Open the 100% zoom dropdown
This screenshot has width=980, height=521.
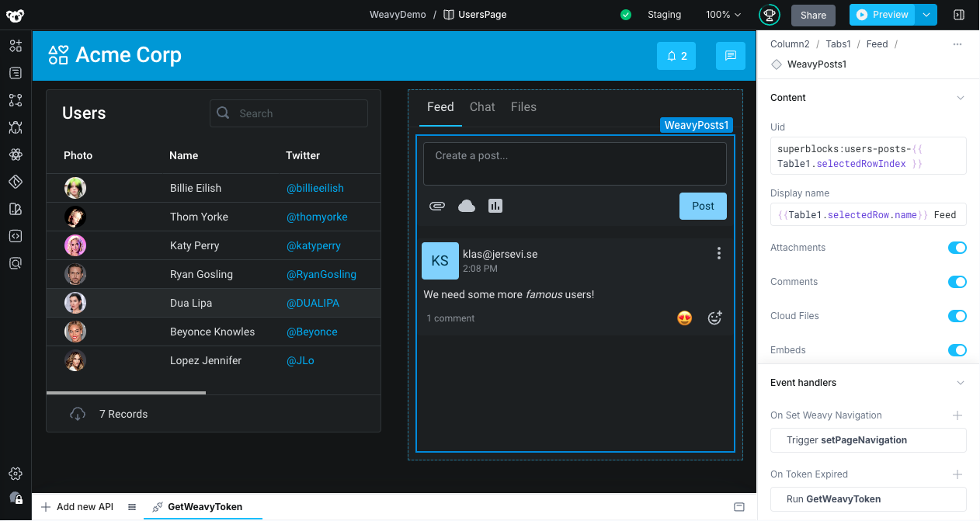(722, 14)
